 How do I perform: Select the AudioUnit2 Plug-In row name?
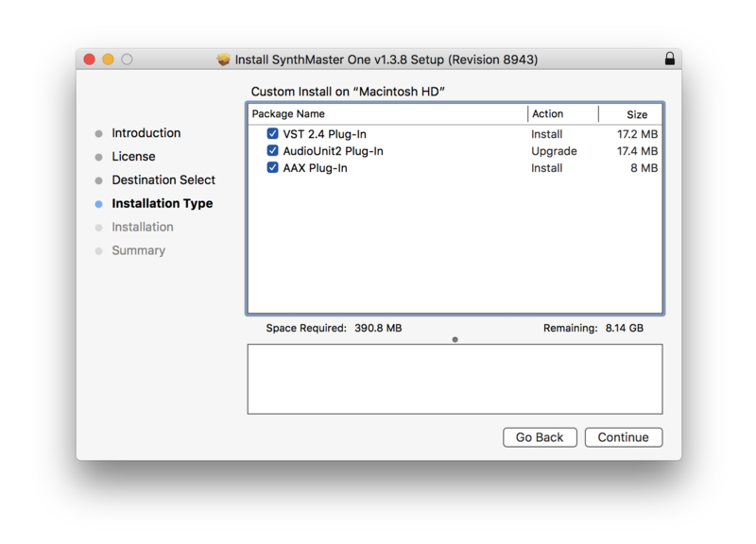point(333,151)
